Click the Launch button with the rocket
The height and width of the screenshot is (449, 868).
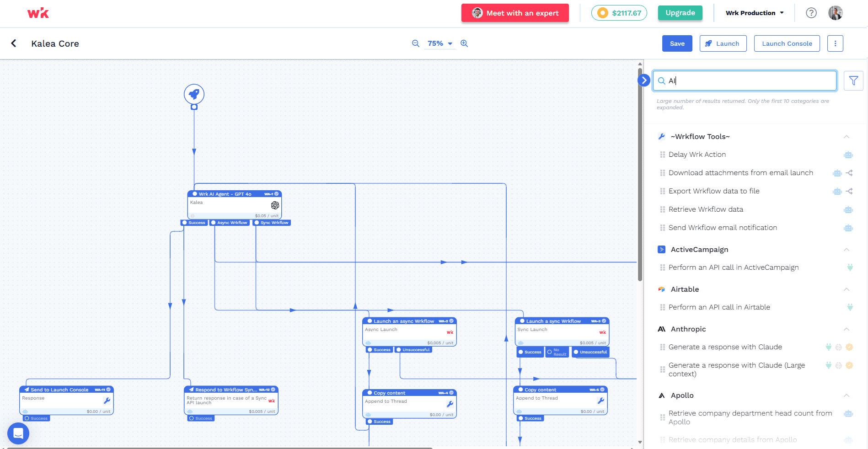coord(723,43)
